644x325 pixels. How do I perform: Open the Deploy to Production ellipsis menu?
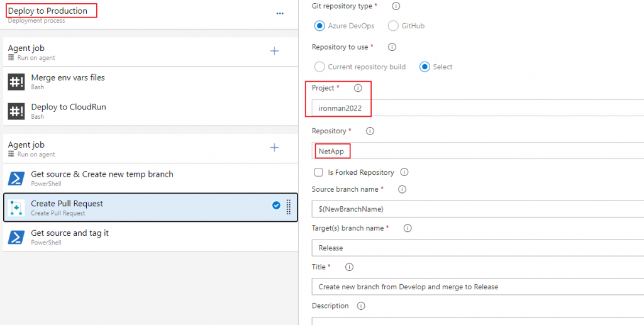(x=280, y=14)
